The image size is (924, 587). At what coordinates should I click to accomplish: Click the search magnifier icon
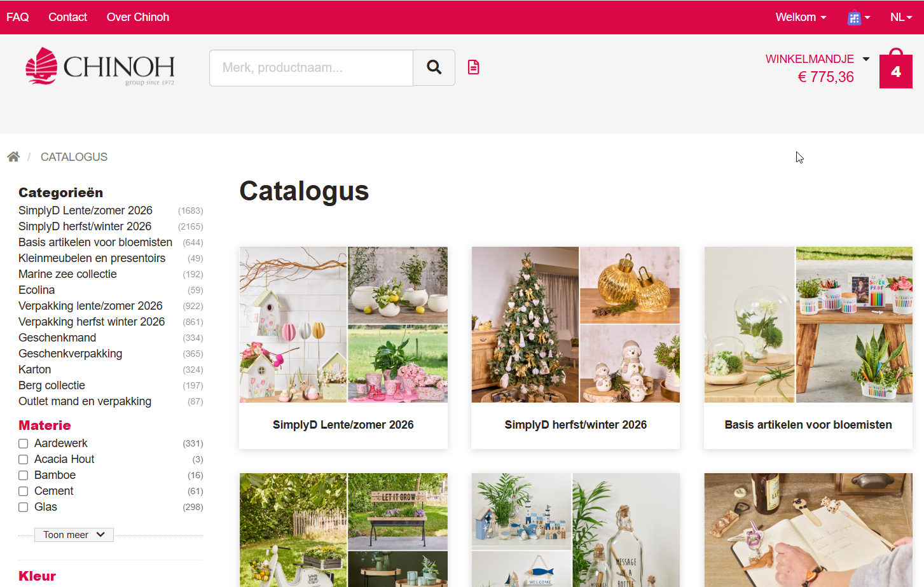coord(434,67)
